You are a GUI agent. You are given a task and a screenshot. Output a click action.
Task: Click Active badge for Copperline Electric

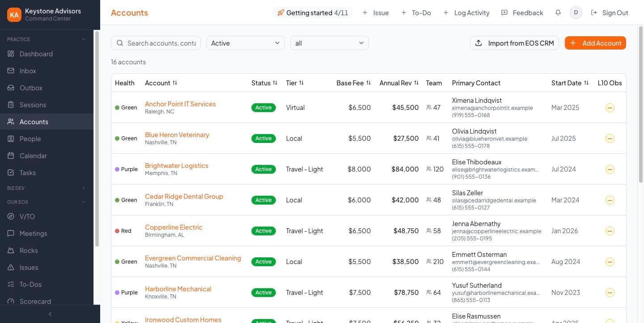263,231
